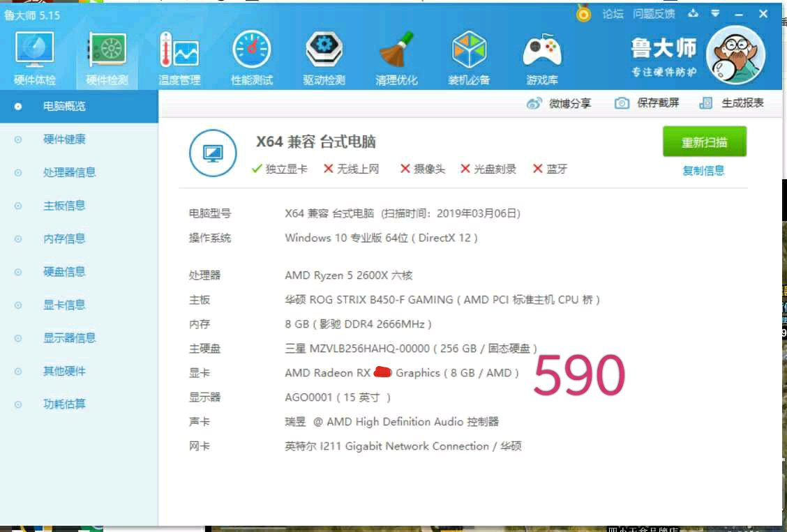Click AMD Ryzen 5 2600X 六核 text
The image size is (787, 532).
348,275
